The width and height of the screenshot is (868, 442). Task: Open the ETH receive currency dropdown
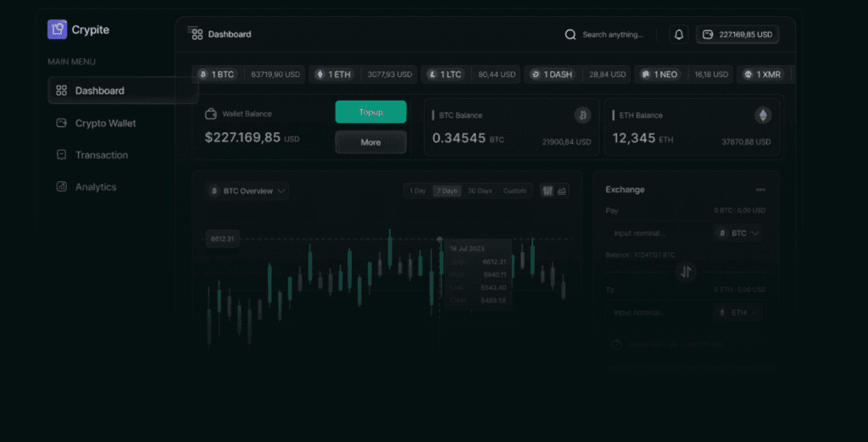[738, 312]
